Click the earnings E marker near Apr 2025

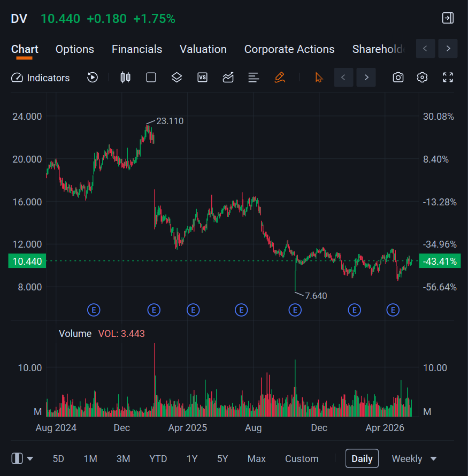click(193, 310)
